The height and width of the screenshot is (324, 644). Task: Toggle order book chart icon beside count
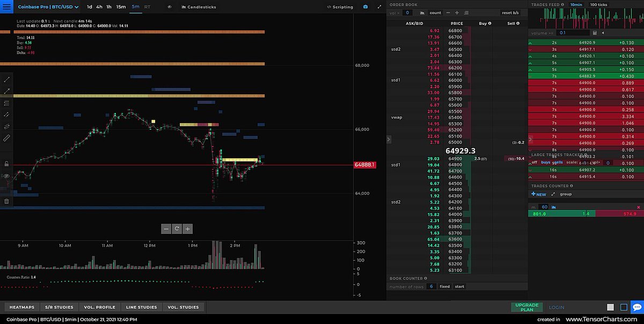[422, 12]
